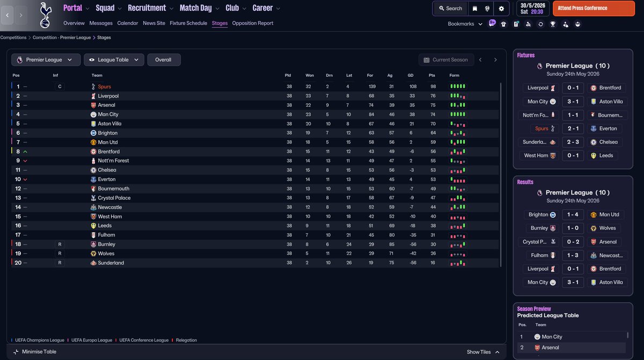Viewport: 644px width, 360px height.
Task: Click the Tottenham club crest logo
Action: click(x=45, y=15)
